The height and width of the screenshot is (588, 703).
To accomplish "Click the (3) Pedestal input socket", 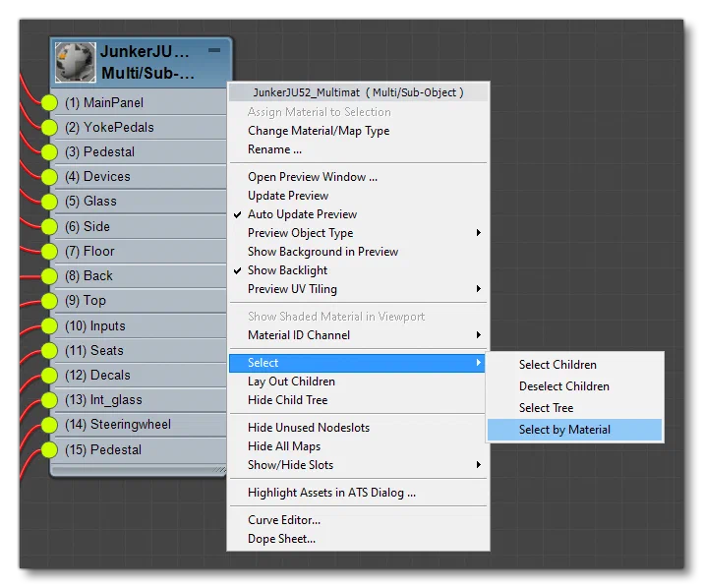I will [49, 152].
